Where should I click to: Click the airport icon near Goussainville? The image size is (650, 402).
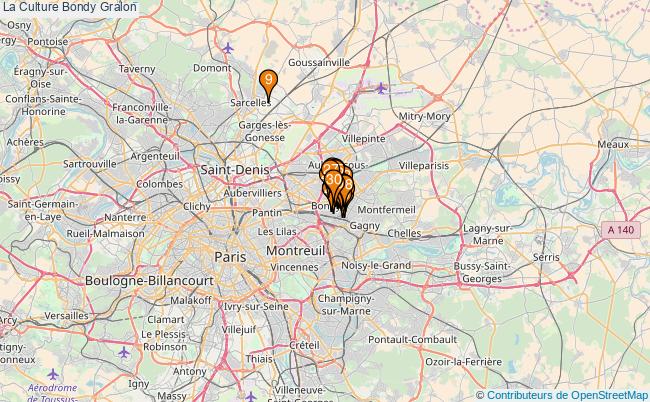click(x=381, y=88)
